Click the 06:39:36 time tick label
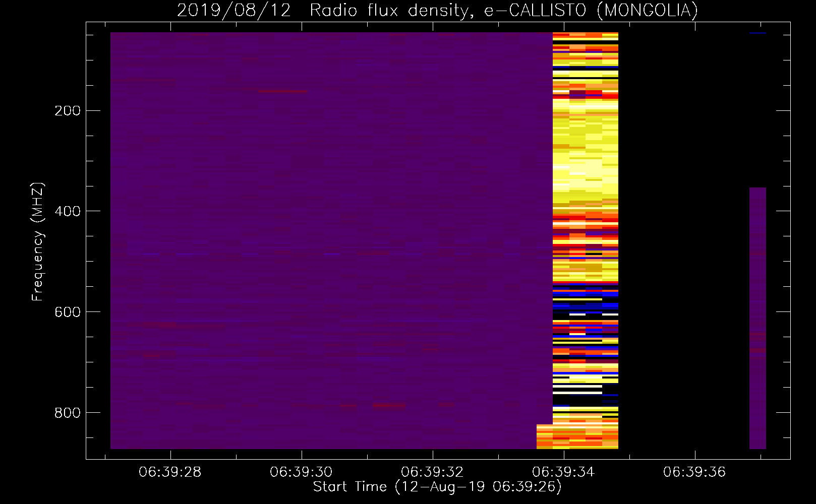The image size is (816, 504). [x=694, y=472]
